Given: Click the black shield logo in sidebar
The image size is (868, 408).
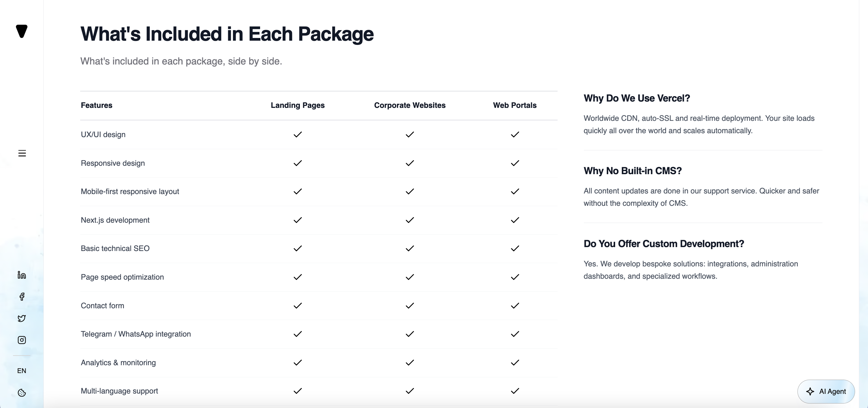Looking at the screenshot, I should coord(22,31).
